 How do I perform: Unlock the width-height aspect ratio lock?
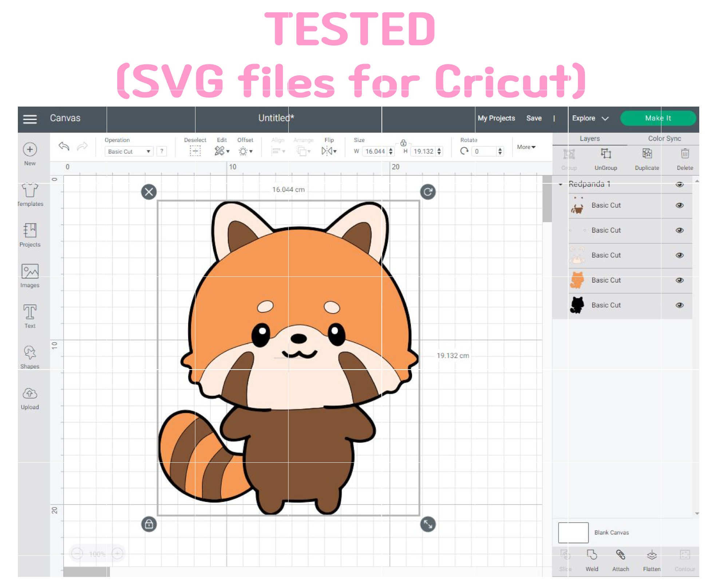[x=404, y=143]
